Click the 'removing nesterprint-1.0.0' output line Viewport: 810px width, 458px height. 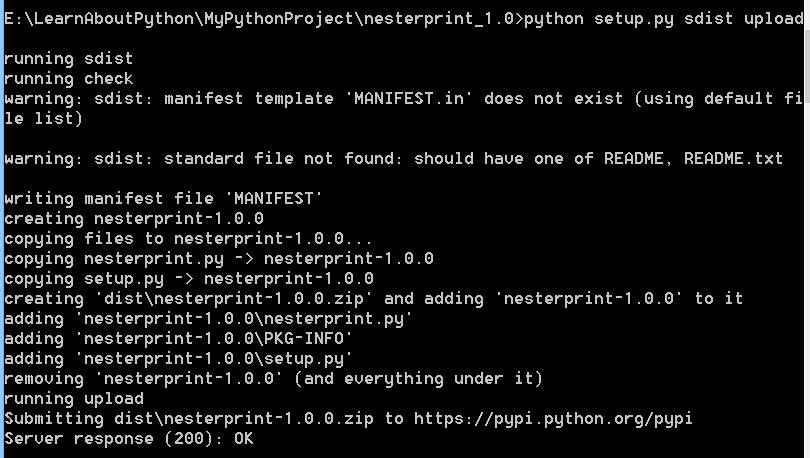pos(274,378)
